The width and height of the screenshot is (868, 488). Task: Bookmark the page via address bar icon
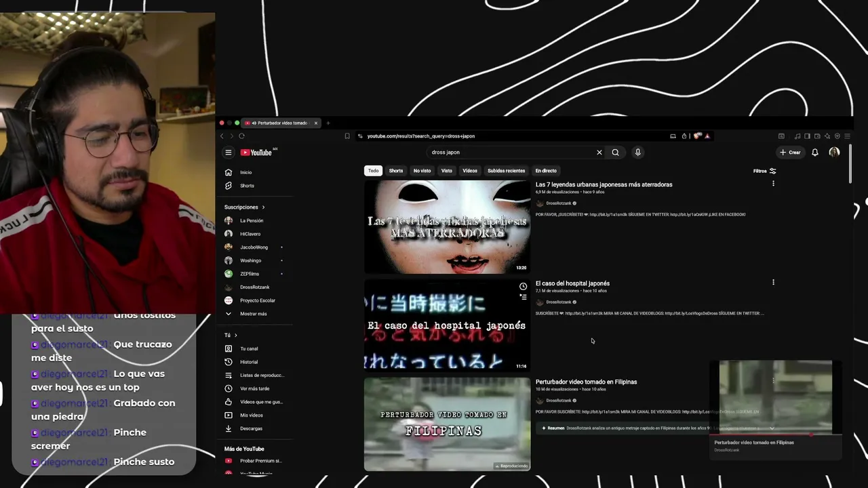coord(347,136)
